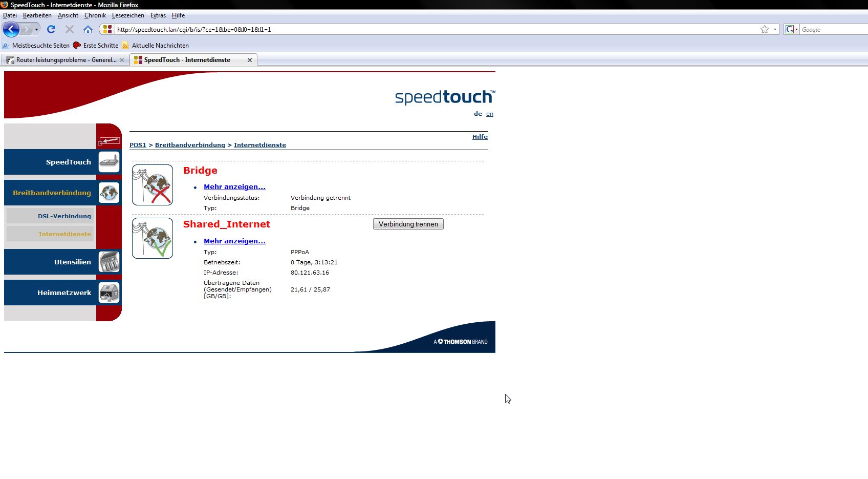
Task: Click the Heimnetzwerk house icon
Action: [x=109, y=293]
